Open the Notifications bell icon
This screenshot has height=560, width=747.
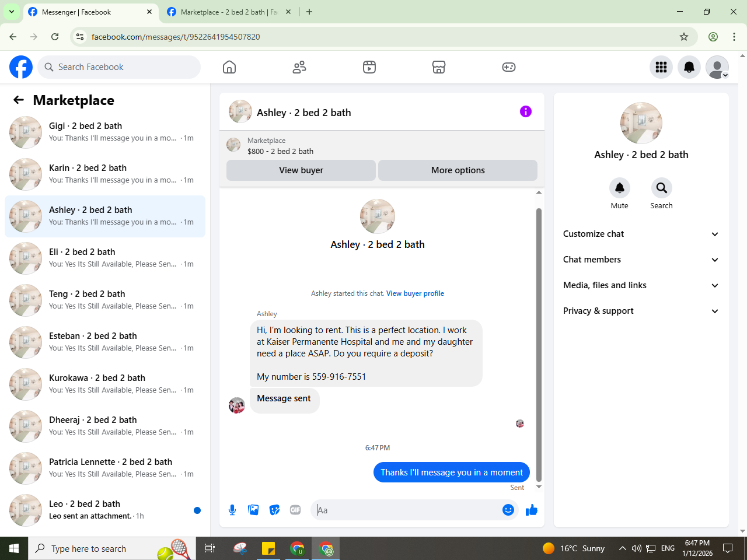pyautogui.click(x=689, y=67)
